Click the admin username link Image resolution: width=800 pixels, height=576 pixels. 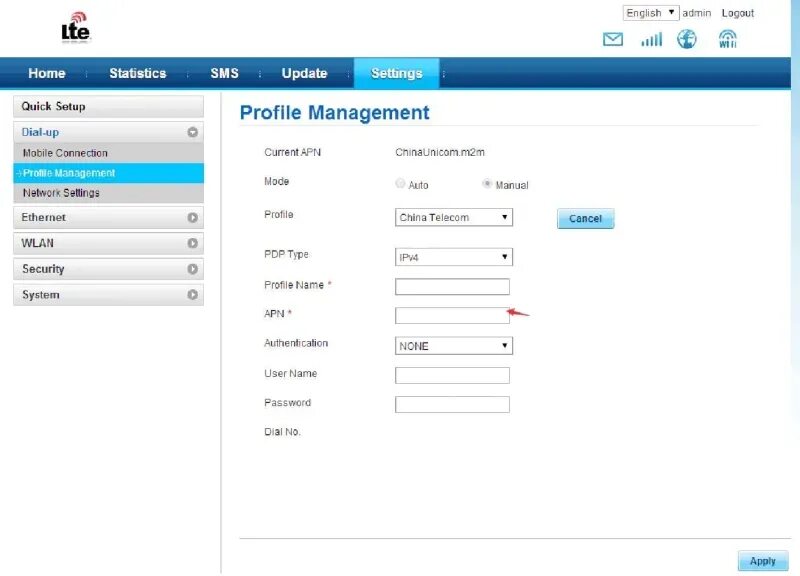[696, 13]
